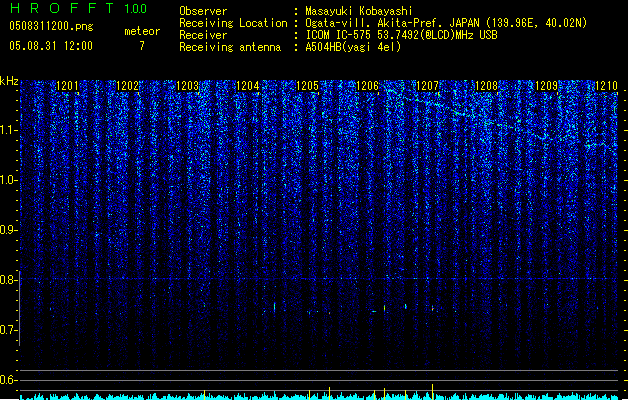Click the date stamp 05.08.31 12:00

click(x=51, y=46)
